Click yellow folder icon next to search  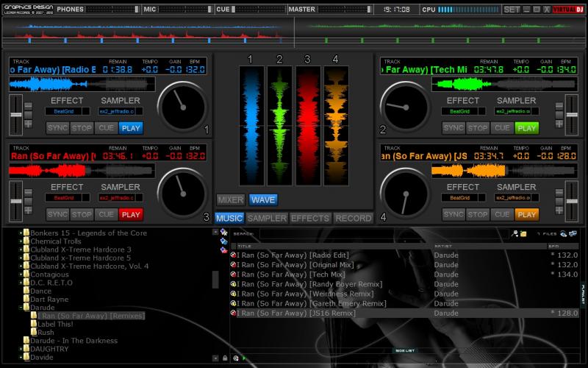(x=523, y=233)
